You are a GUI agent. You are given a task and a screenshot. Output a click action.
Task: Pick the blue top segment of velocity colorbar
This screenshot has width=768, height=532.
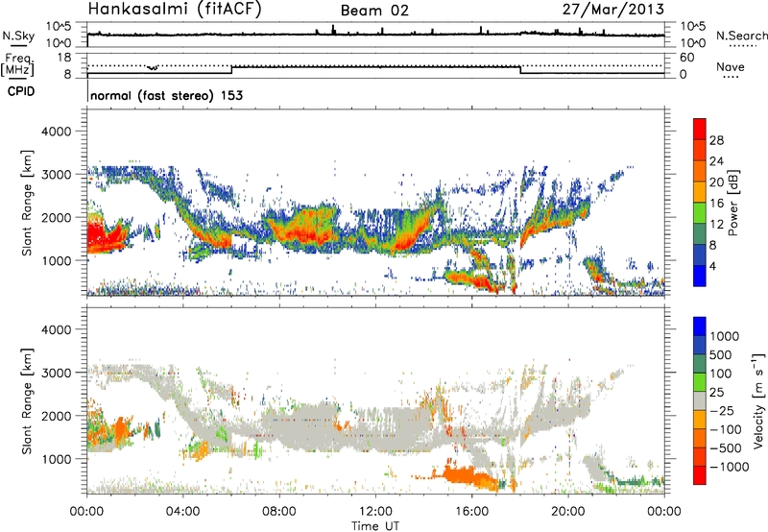[x=700, y=326]
